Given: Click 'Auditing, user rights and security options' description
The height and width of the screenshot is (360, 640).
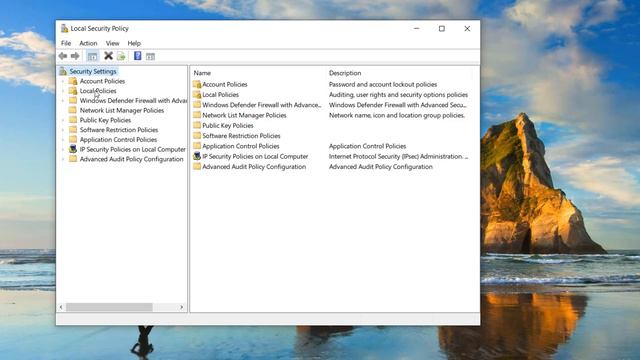Looking at the screenshot, I should pos(398,95).
